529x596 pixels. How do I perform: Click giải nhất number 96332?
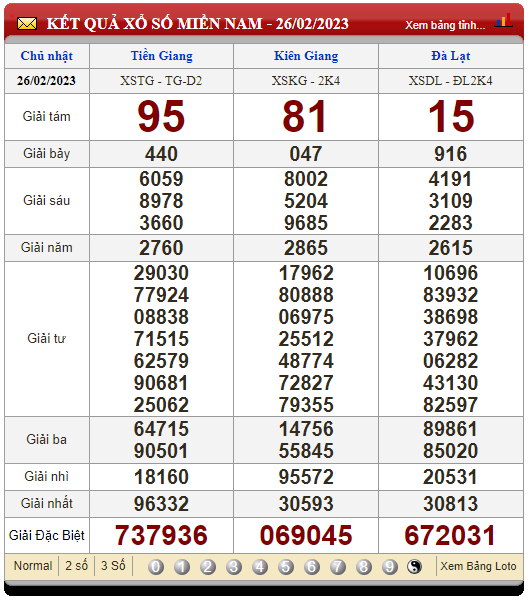(161, 504)
